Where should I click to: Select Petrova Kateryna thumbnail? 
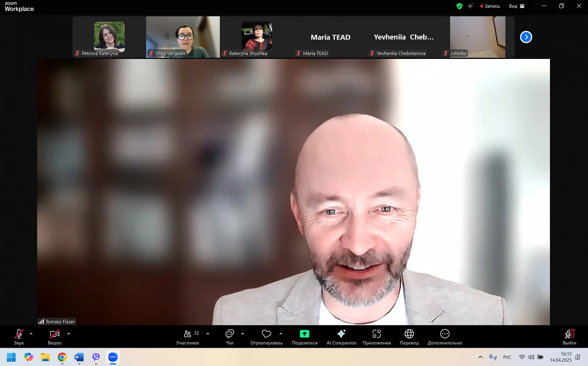coord(109,37)
